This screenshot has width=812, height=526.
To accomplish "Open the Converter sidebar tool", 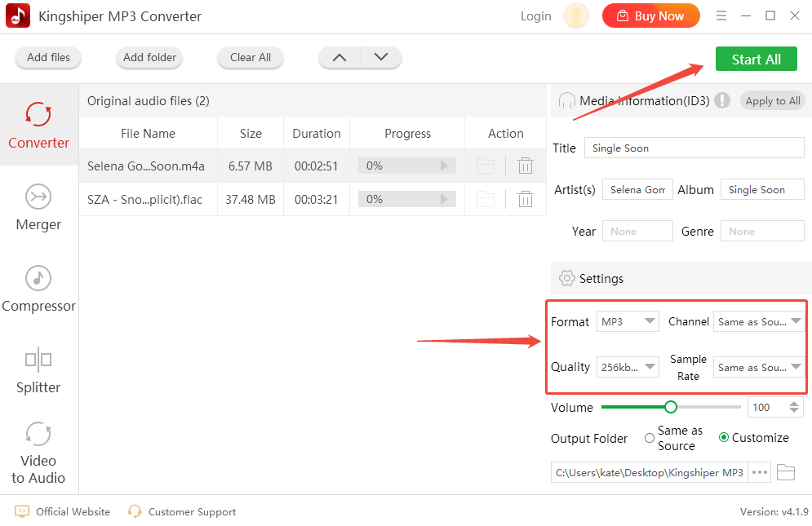I will point(39,126).
